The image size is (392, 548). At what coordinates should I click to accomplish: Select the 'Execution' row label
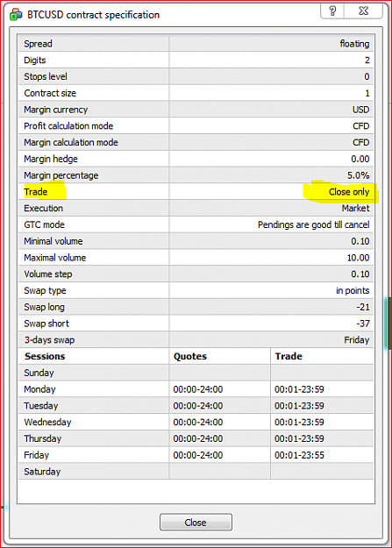point(43,208)
